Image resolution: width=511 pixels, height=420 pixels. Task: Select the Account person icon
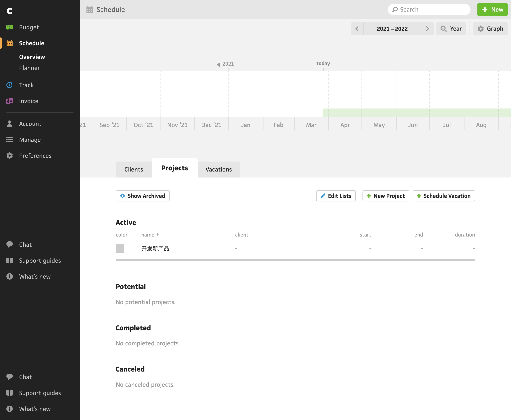(x=9, y=124)
